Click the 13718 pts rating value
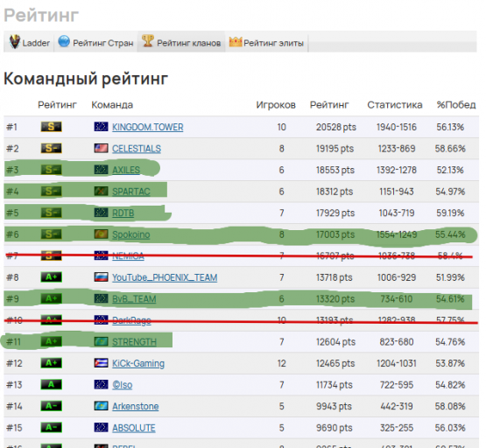 pyautogui.click(x=335, y=277)
